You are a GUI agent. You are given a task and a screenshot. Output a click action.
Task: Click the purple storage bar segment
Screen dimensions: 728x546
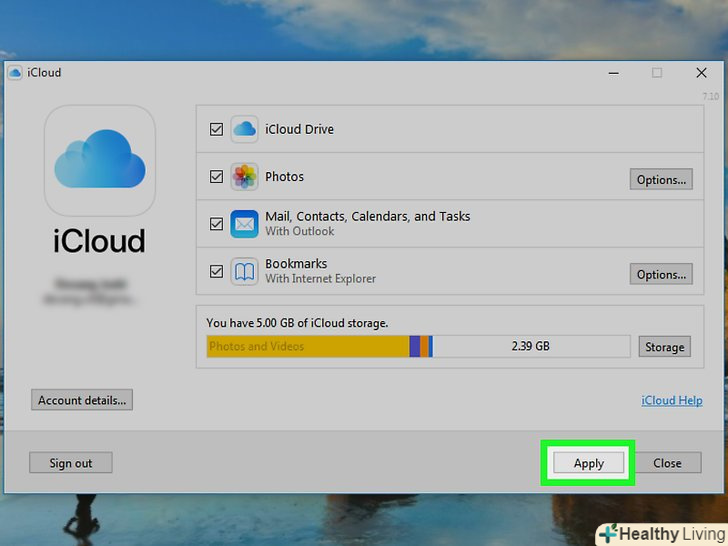[x=415, y=346]
